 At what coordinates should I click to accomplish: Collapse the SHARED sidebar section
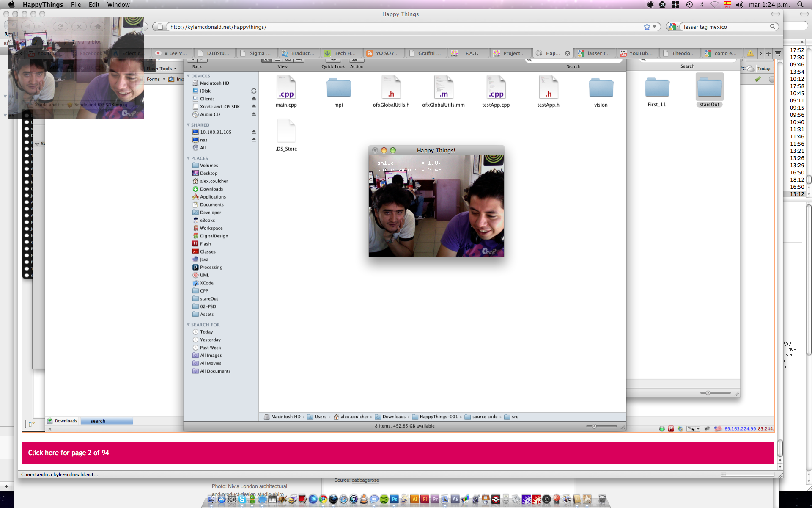pos(188,125)
